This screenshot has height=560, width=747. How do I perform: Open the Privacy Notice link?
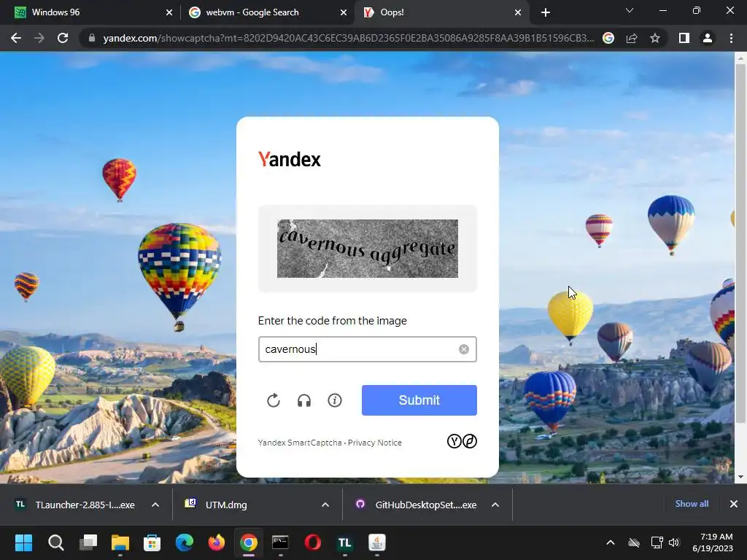pyautogui.click(x=374, y=443)
